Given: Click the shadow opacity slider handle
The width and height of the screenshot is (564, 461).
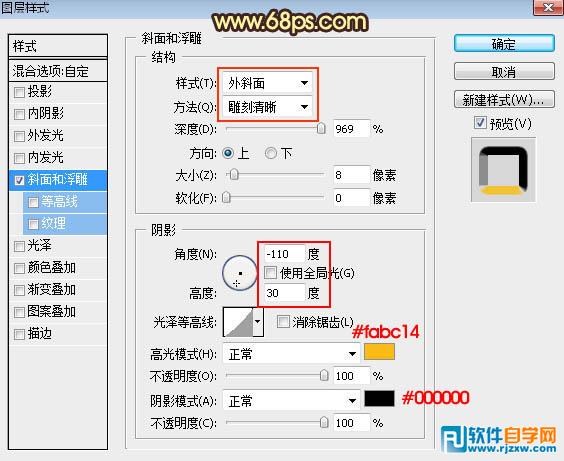Looking at the screenshot, I should 324,422.
